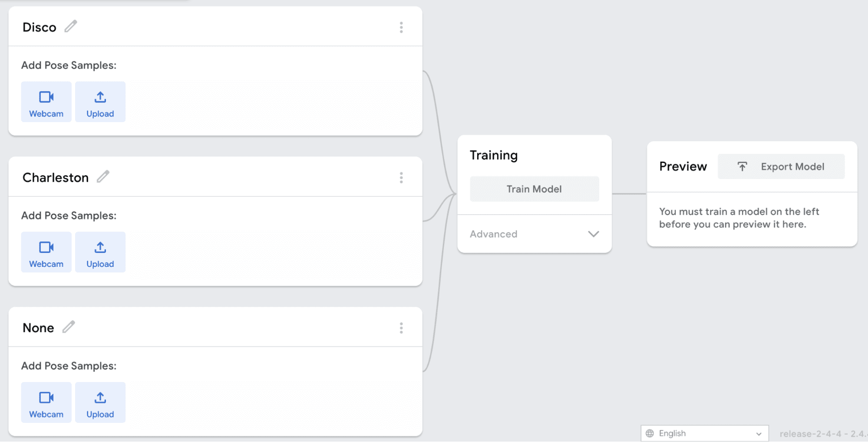
Task: Click the Disco class title text
Action: pyautogui.click(x=40, y=27)
